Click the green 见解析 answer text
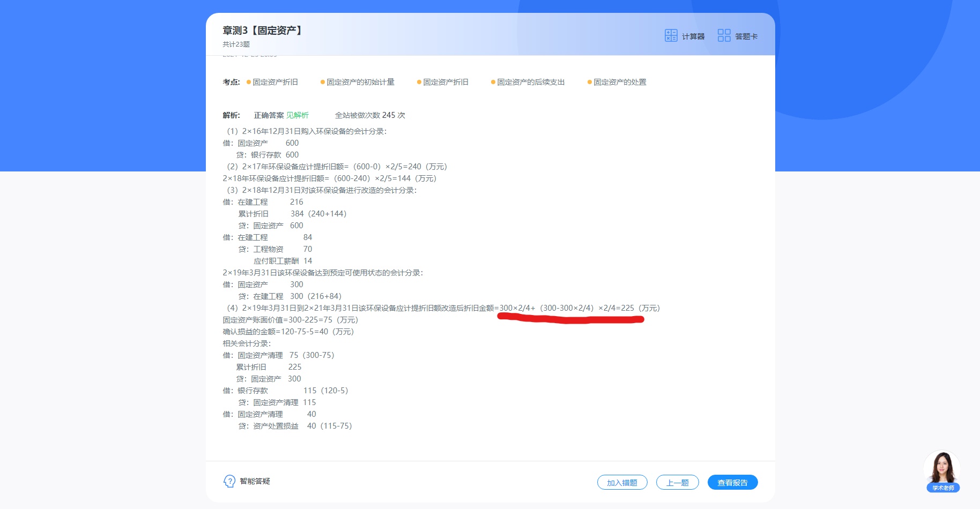This screenshot has height=509, width=980. point(298,115)
